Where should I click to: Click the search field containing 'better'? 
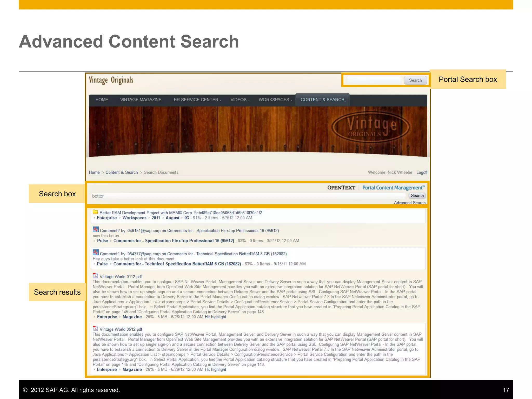click(248, 196)
